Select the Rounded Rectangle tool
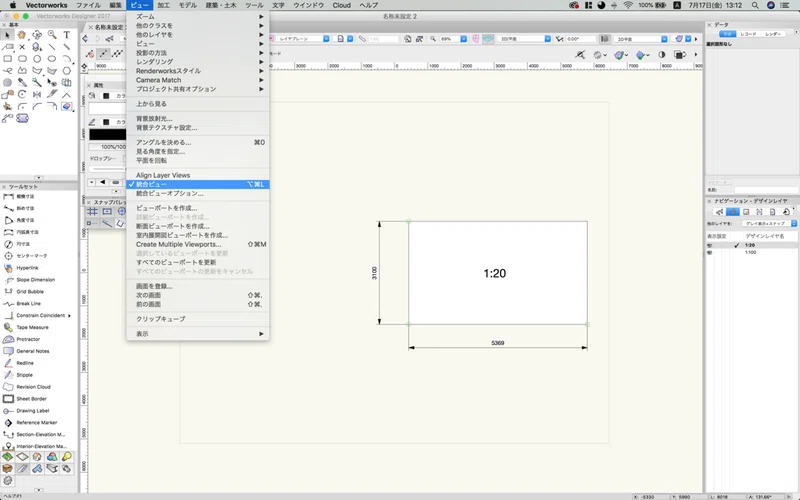 tap(22, 59)
